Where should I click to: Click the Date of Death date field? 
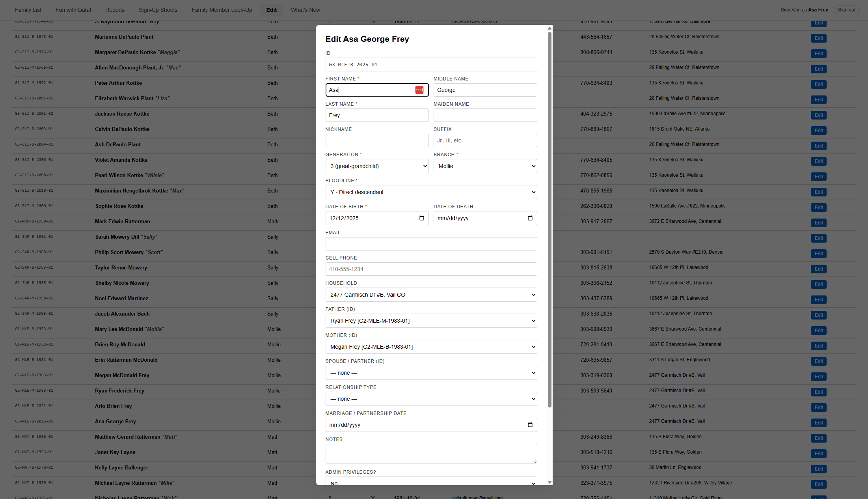point(485,218)
